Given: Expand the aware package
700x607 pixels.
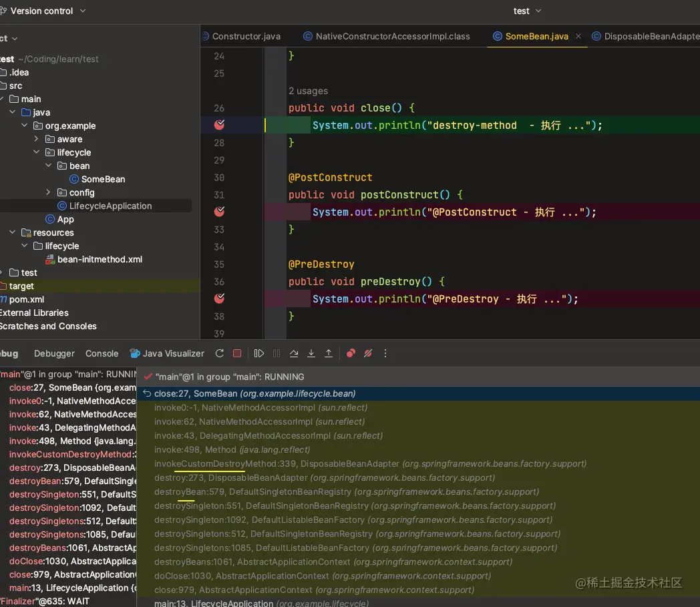Looking at the screenshot, I should pyautogui.click(x=37, y=139).
